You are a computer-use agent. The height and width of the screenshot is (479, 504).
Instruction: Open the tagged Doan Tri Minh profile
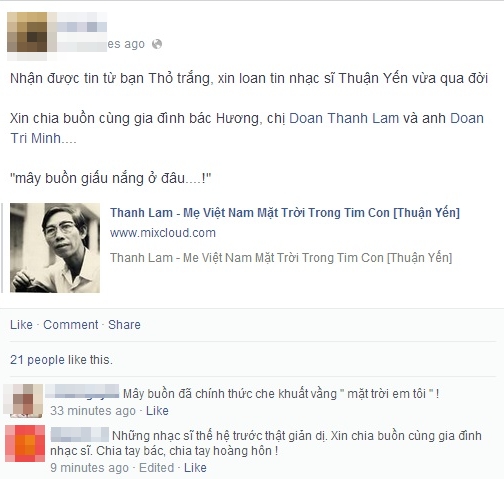(247, 128)
